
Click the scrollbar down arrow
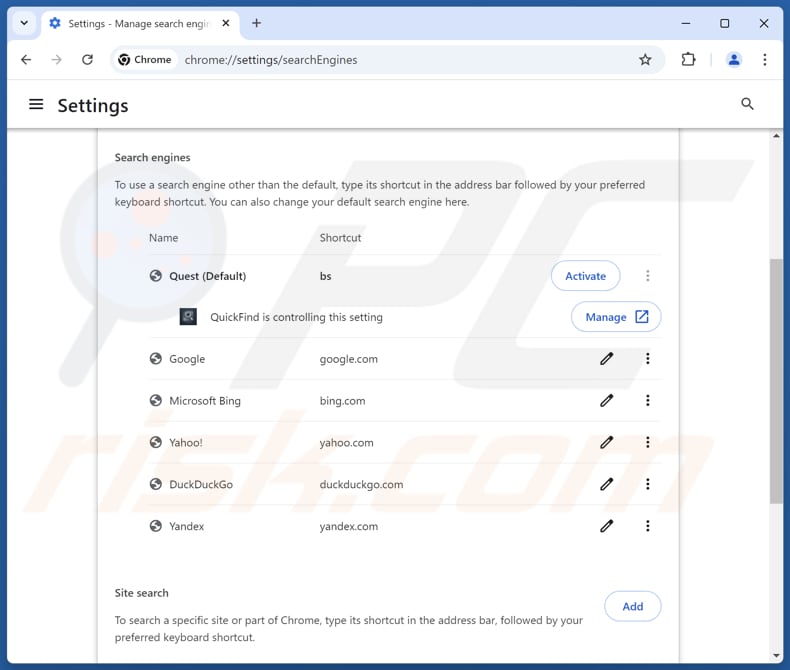tap(776, 655)
